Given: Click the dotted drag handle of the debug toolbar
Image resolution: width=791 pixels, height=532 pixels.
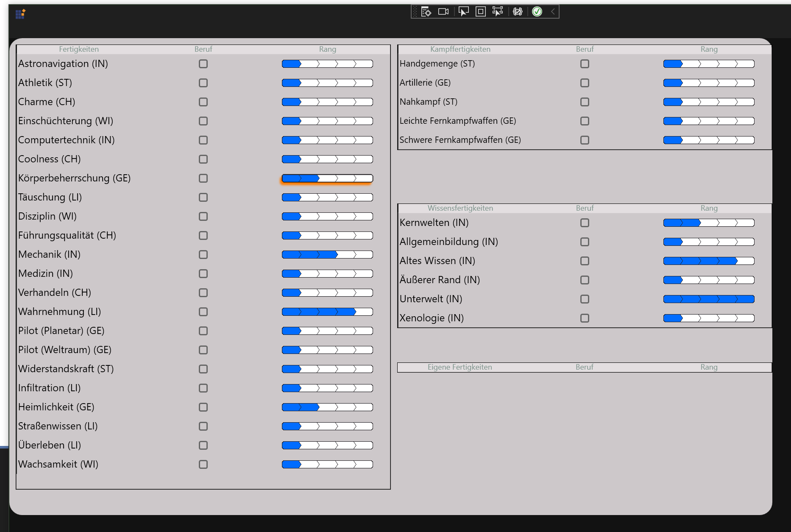Looking at the screenshot, I should tap(415, 11).
